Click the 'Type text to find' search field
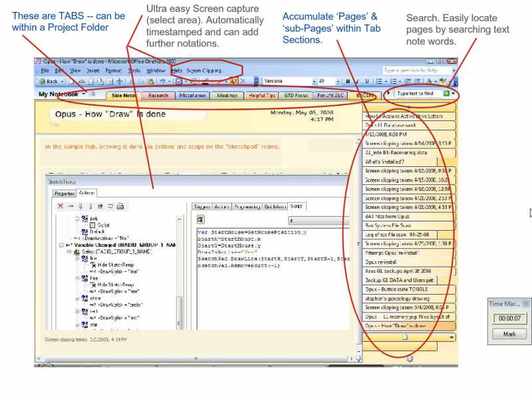 click(x=419, y=93)
